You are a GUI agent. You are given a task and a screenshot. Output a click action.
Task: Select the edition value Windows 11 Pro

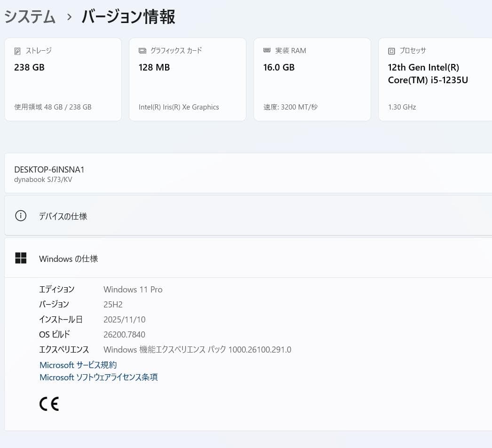pos(133,290)
